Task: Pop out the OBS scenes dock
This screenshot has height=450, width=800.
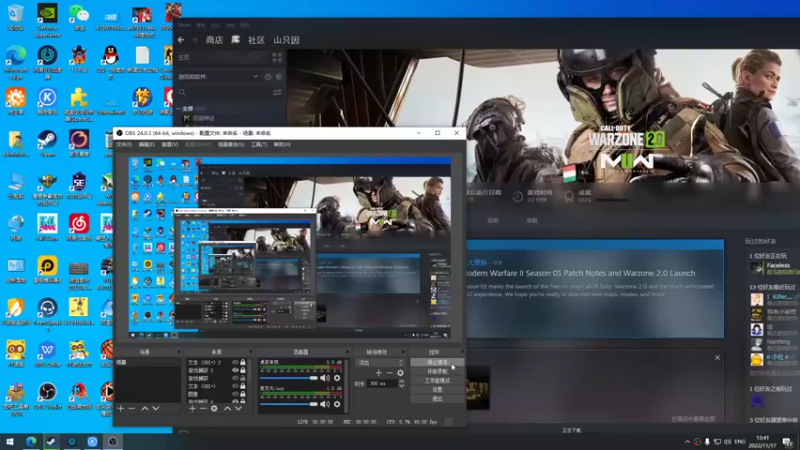Action: 179,352
